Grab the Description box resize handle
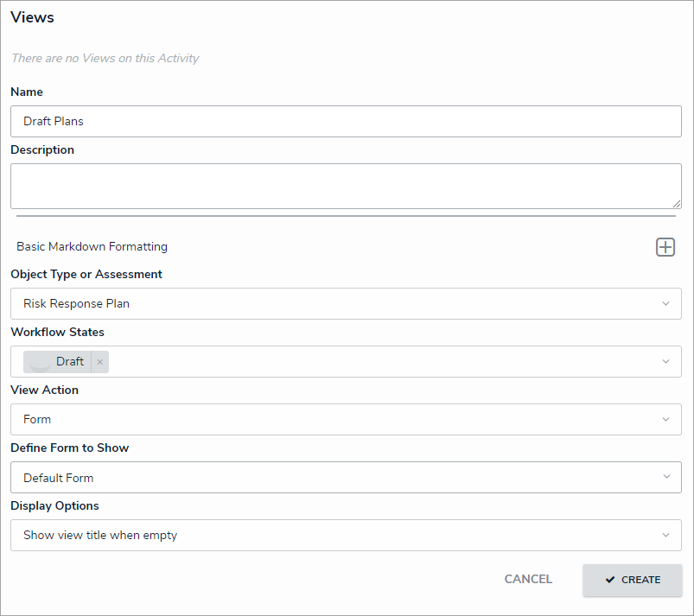Screen dimensions: 694x616 coord(676,203)
